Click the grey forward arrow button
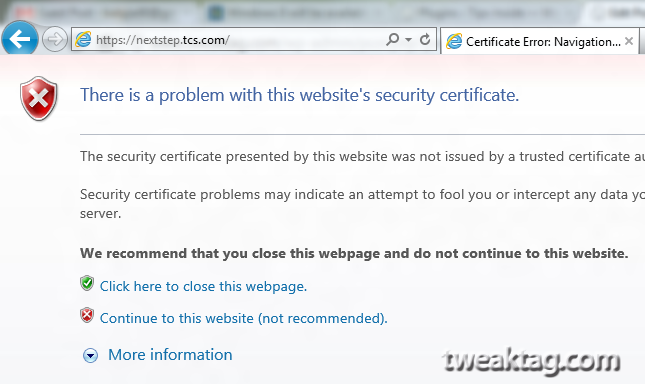The image size is (645, 384). pos(55,39)
